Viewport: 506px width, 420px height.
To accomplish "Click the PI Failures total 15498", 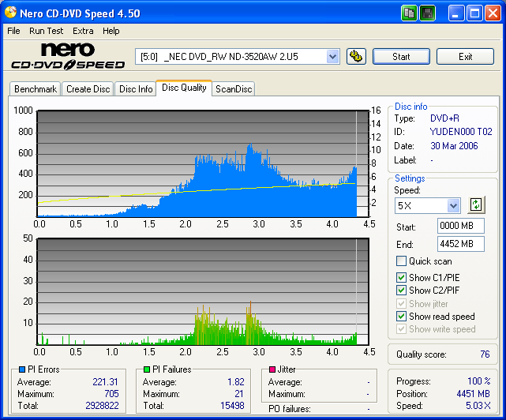I will coord(232,406).
